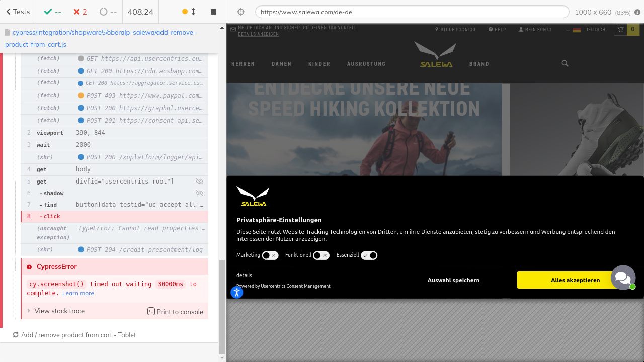Enable the Marketing consent toggle
The image size is (644, 362).
270,255
